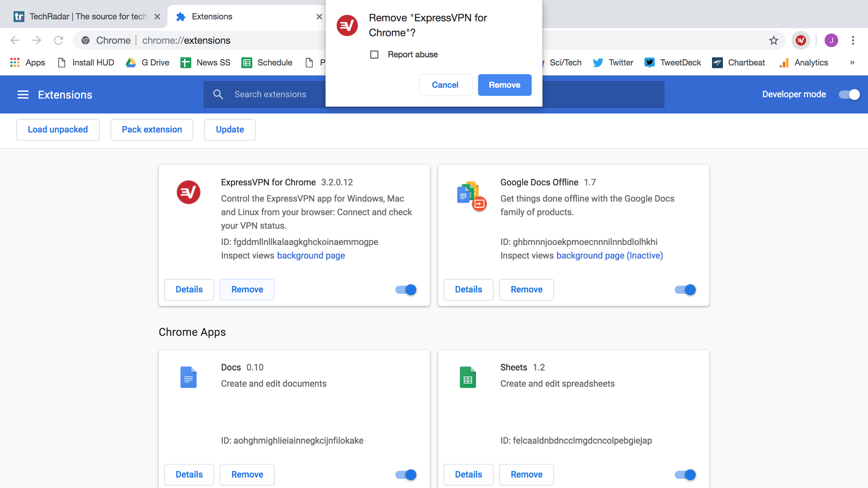Viewport: 868px width, 488px height.
Task: Cancel the removal dialog
Action: click(445, 85)
